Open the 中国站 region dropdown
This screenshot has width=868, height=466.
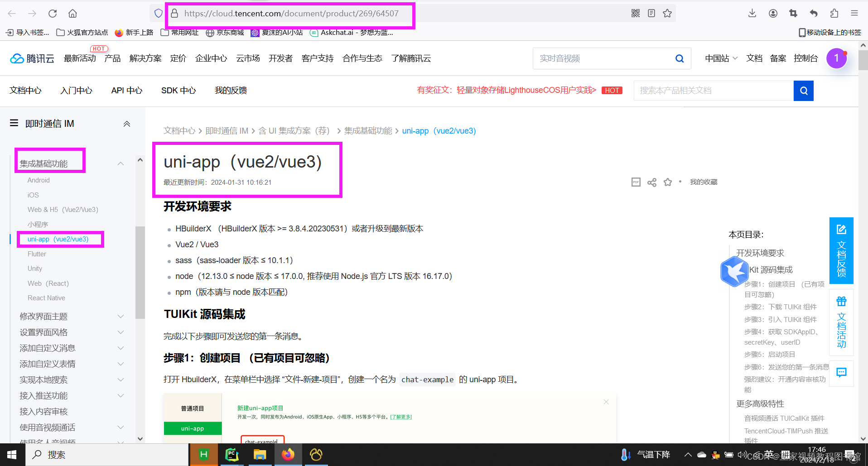pos(720,58)
